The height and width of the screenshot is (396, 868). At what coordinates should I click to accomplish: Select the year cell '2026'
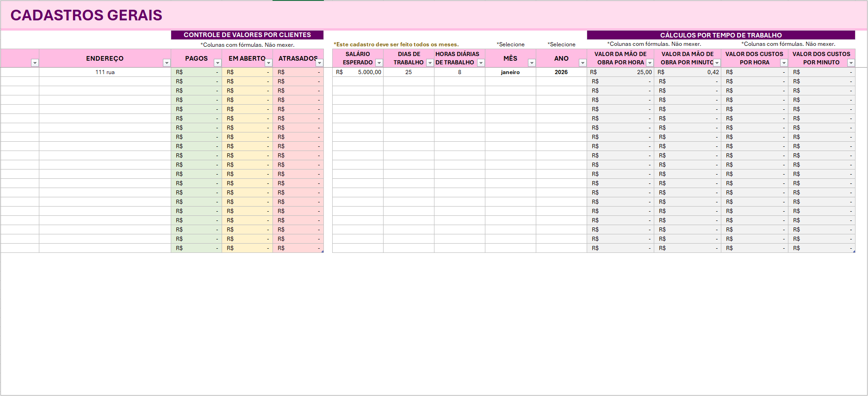[561, 72]
